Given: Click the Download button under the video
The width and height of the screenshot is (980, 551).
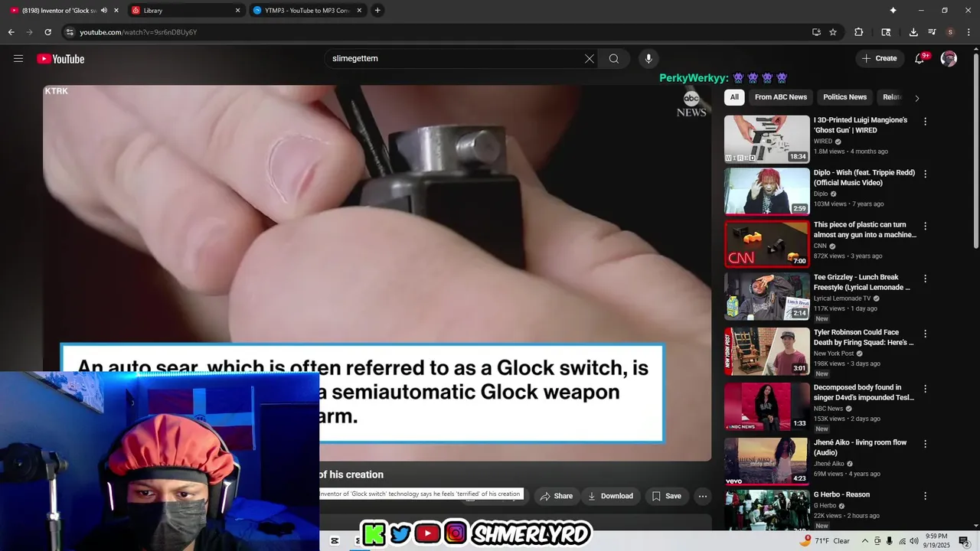Looking at the screenshot, I should (x=610, y=496).
